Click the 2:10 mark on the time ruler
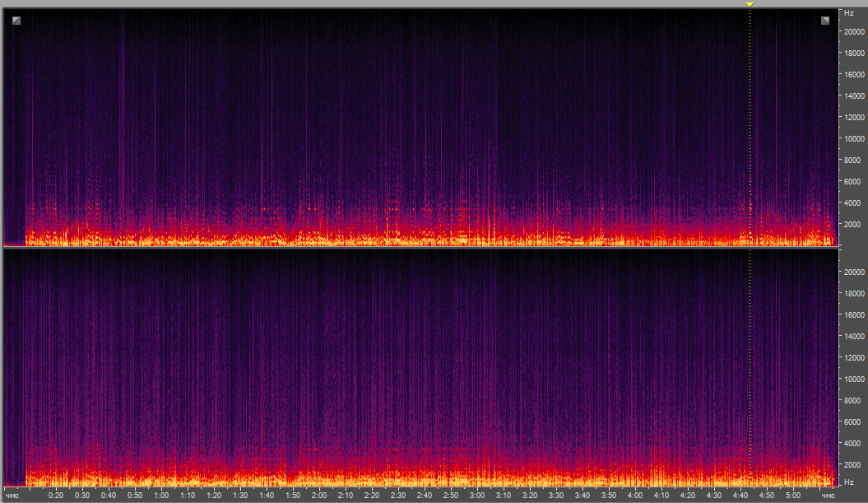868x503 pixels. (346, 496)
